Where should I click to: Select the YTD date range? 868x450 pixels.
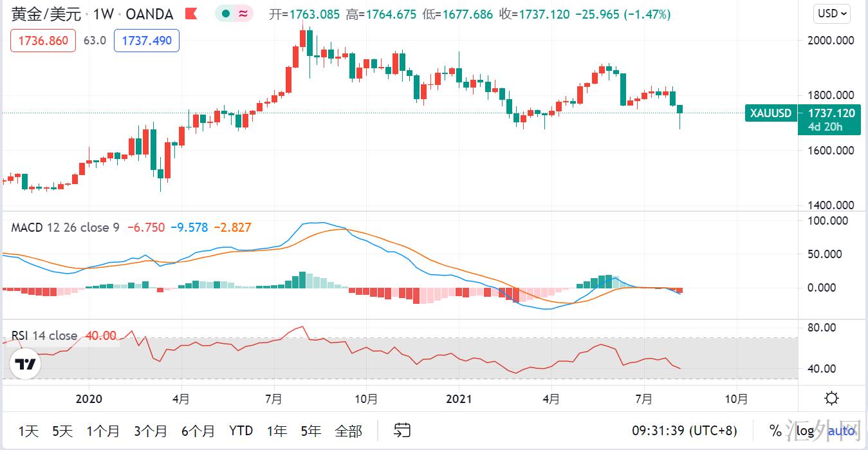click(x=241, y=431)
